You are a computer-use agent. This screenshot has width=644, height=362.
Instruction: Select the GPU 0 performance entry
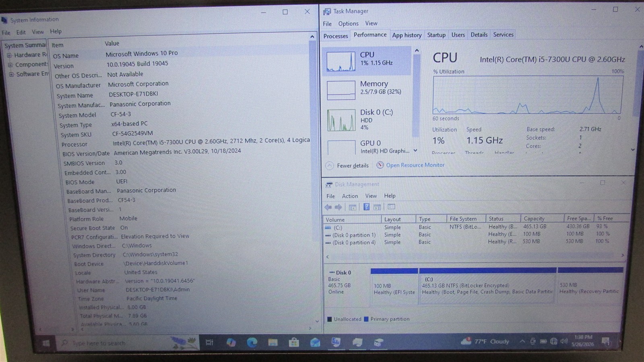[369, 147]
